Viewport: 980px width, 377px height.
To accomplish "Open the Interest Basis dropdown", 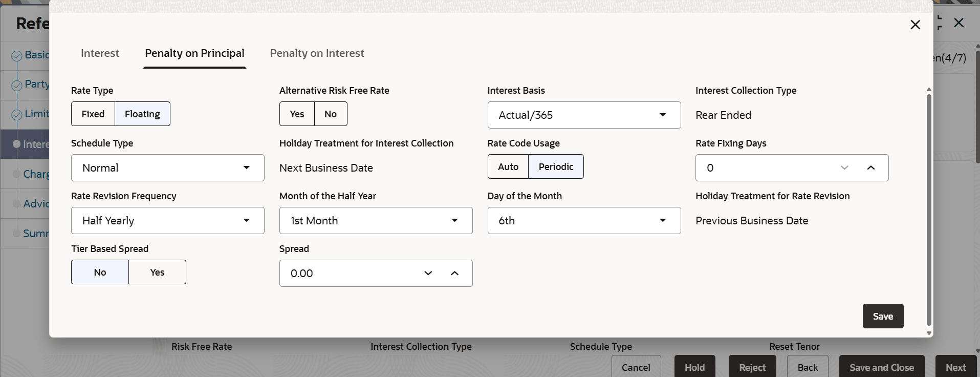I will pyautogui.click(x=584, y=115).
